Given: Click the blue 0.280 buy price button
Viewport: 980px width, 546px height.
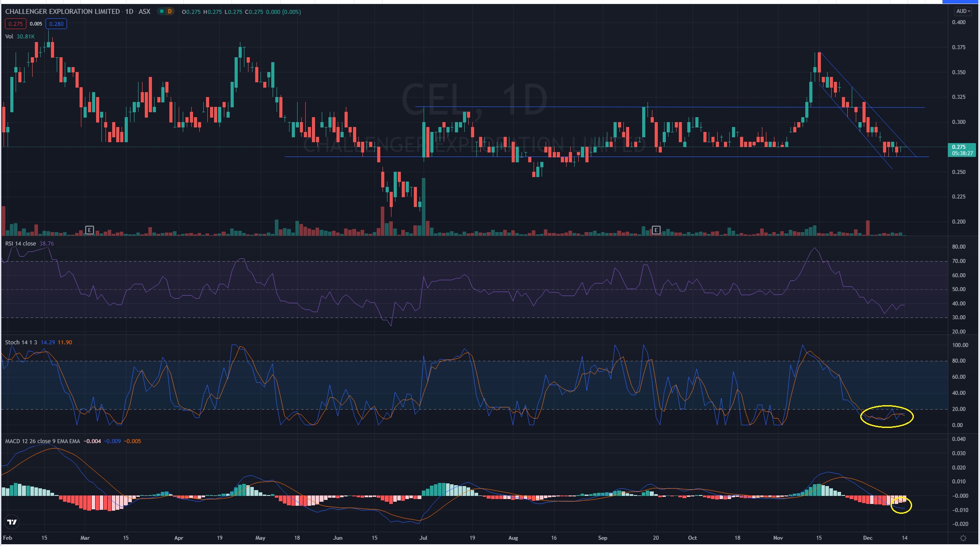Looking at the screenshot, I should click(56, 24).
